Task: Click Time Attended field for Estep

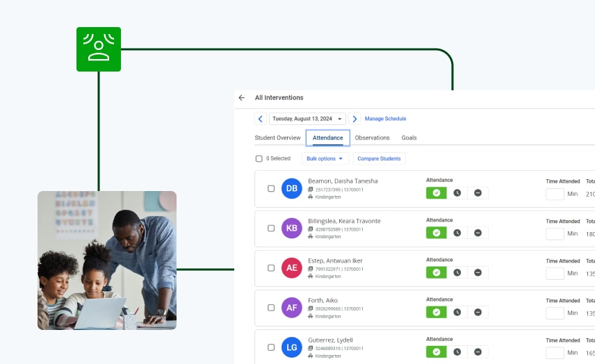Action: pos(555,274)
